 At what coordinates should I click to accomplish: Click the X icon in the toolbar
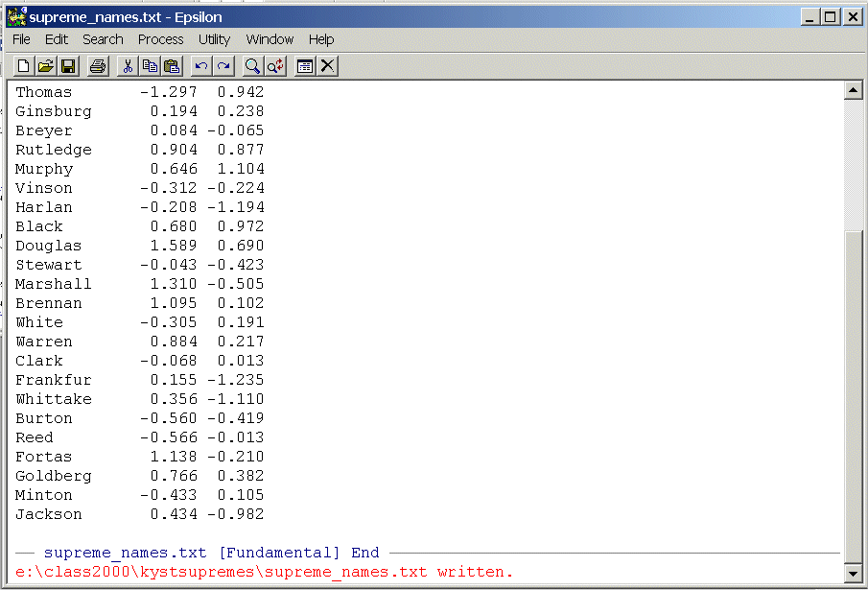[x=328, y=66]
